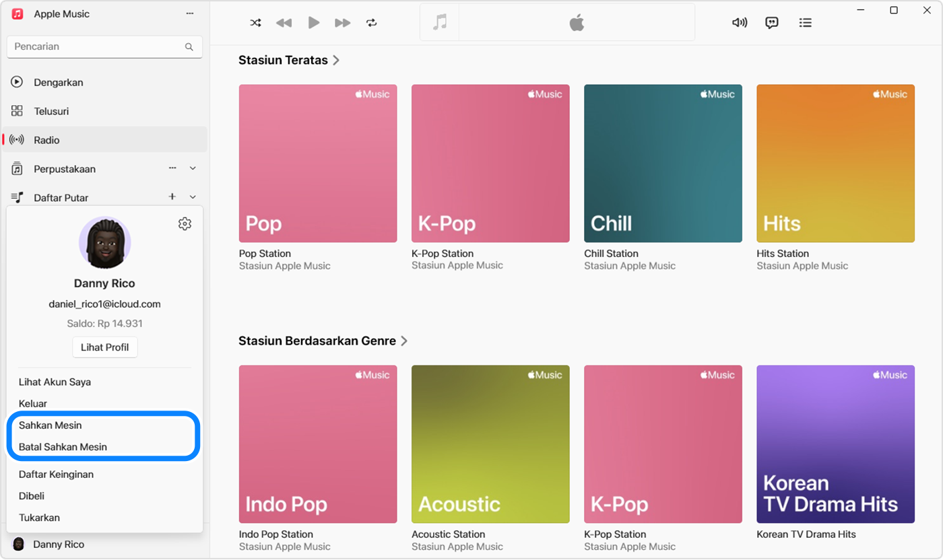Viewport: 943px width, 560px height.
Task: Click Danny Rico account button at sidebar bottom
Action: 104,545
